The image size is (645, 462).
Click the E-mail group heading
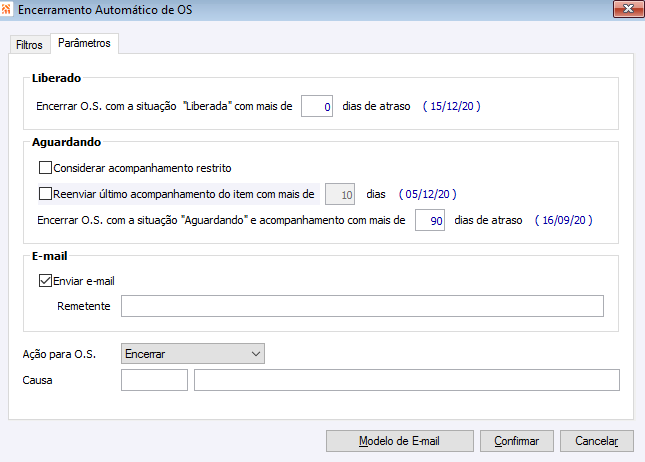pyautogui.click(x=49, y=256)
